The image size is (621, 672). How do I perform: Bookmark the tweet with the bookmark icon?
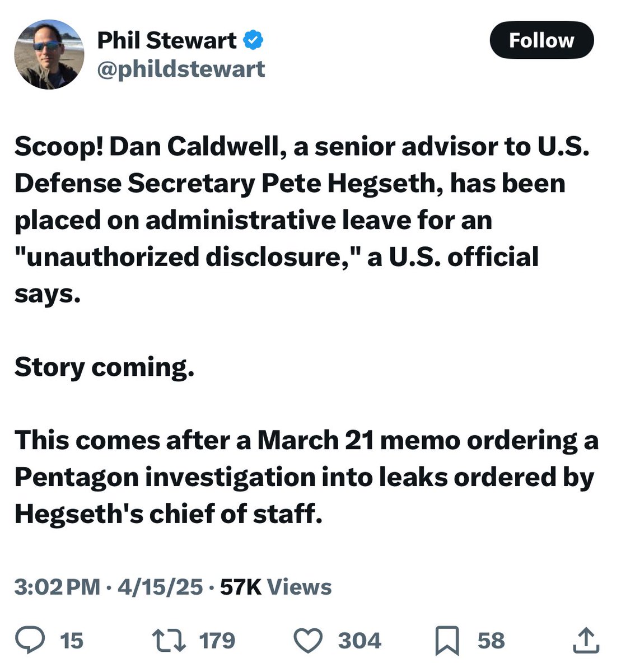pyautogui.click(x=447, y=641)
